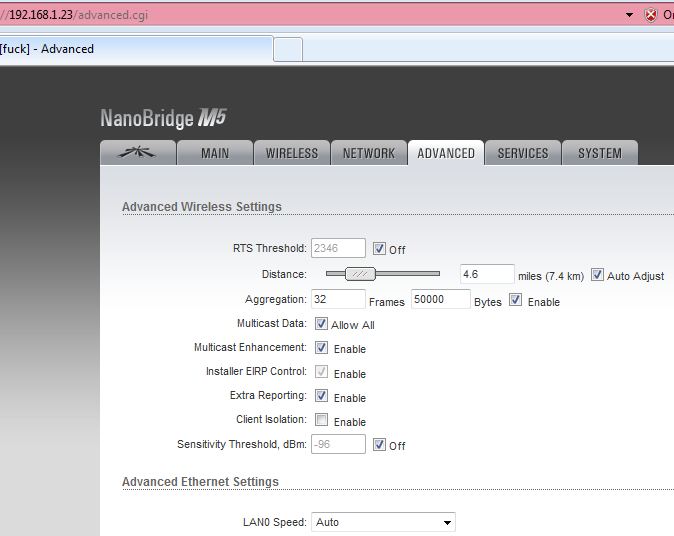This screenshot has height=536, width=674.
Task: Switch to the SERVICES tab
Action: tap(523, 153)
